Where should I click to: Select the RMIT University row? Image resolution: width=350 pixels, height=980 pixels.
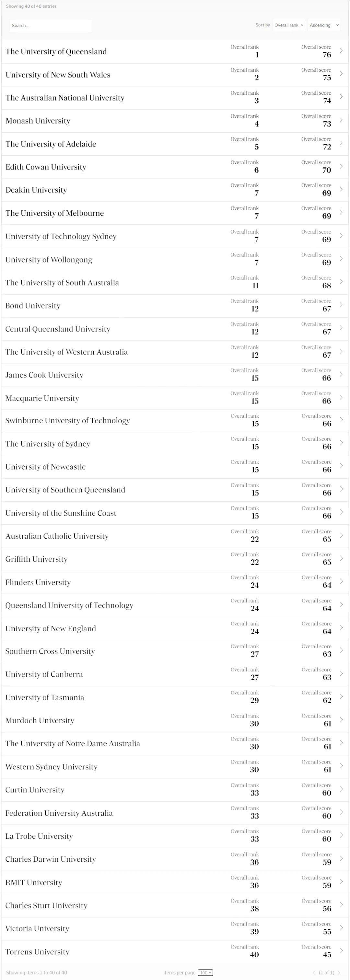175,882
